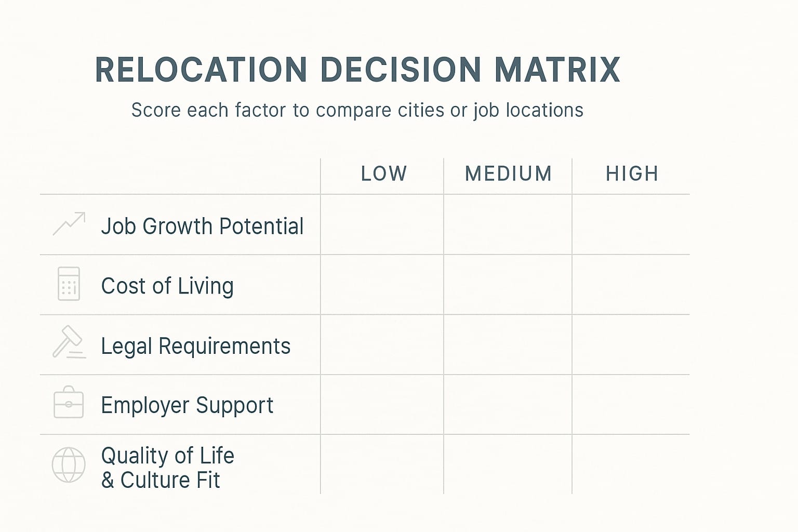Select the MEDIUM column header
798x532 pixels.
(508, 174)
